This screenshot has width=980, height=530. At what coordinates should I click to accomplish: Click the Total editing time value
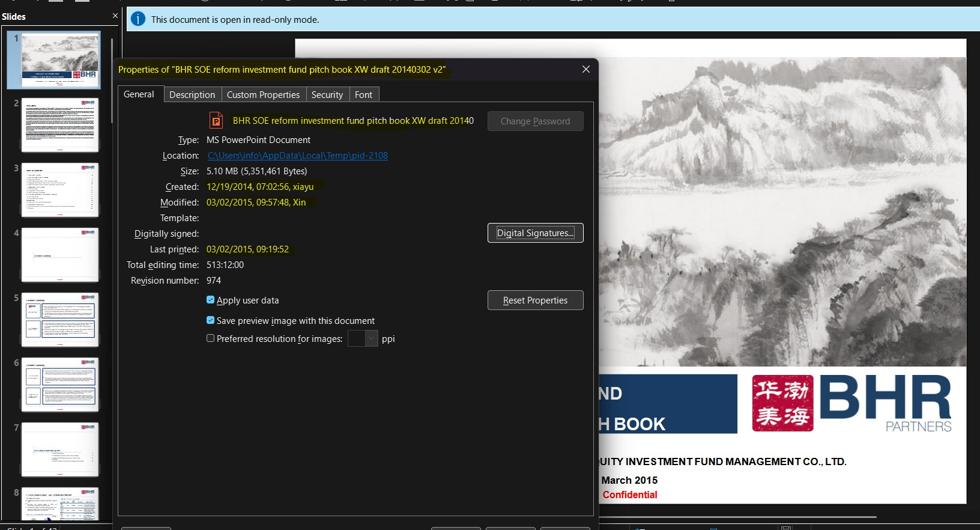pos(225,265)
